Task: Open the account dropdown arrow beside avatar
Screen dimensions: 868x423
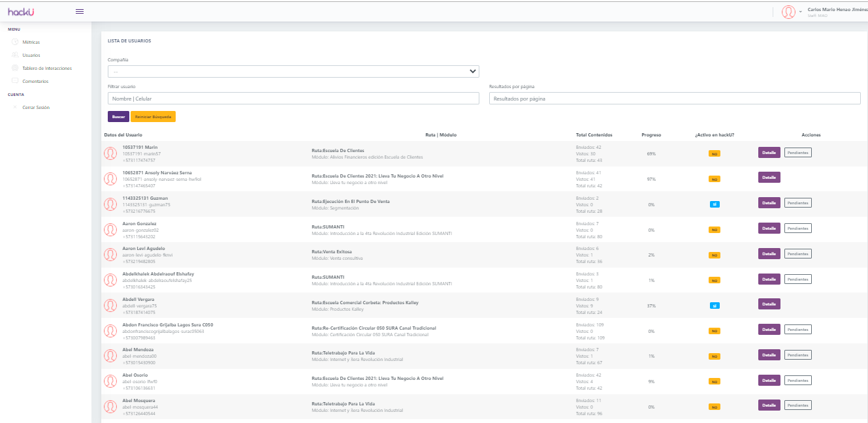Action: click(x=801, y=12)
